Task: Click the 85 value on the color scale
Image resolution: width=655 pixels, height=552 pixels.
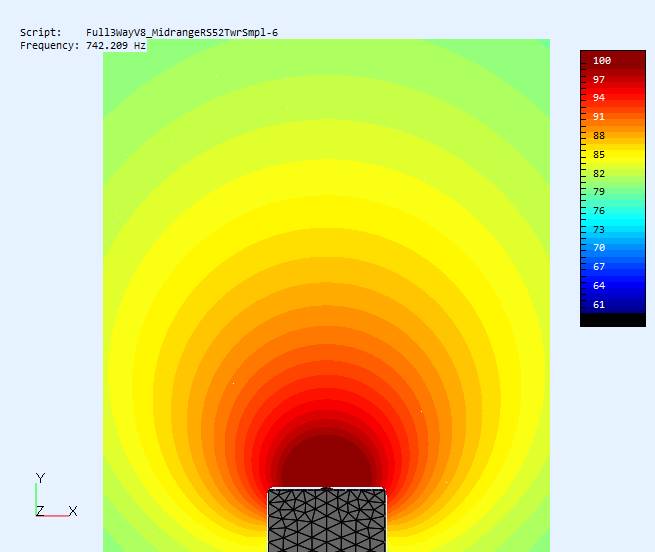Action: point(599,155)
